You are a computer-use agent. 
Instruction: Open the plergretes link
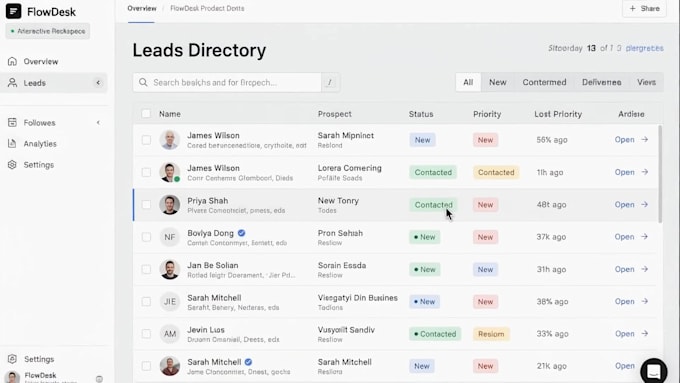[x=644, y=48]
